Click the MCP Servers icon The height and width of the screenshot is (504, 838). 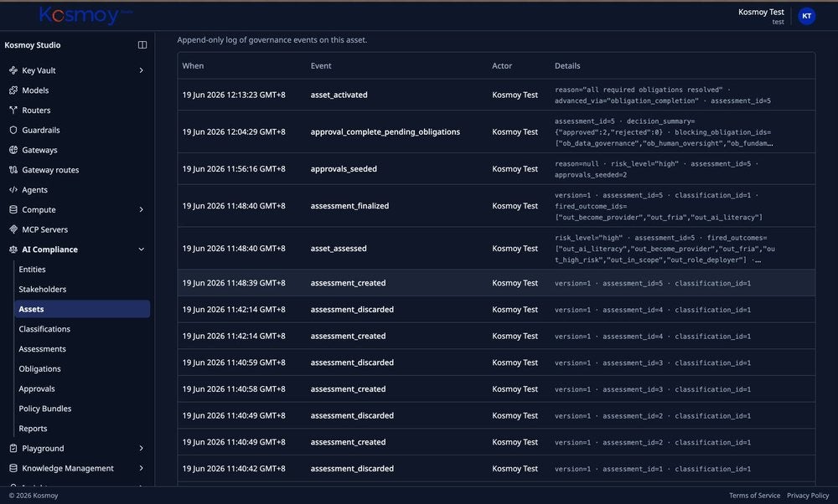(x=13, y=229)
